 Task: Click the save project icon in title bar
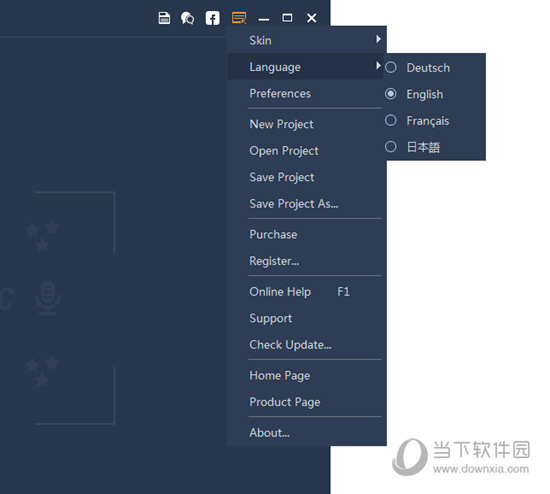(164, 18)
